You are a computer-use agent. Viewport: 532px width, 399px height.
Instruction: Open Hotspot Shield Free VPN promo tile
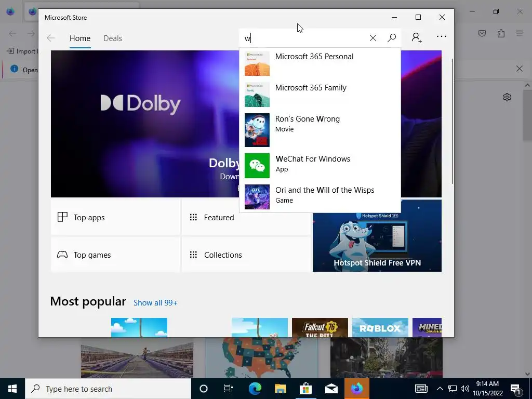tap(377, 235)
